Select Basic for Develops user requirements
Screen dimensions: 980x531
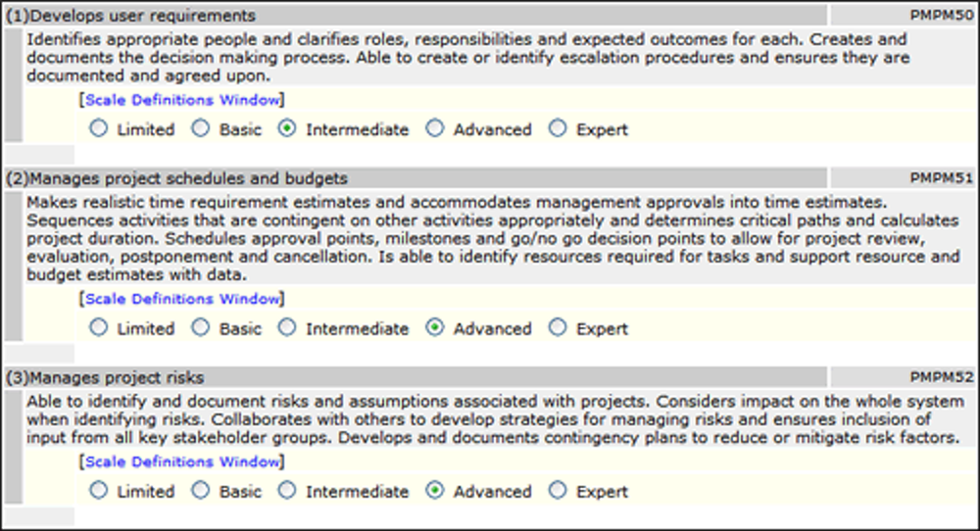(201, 128)
